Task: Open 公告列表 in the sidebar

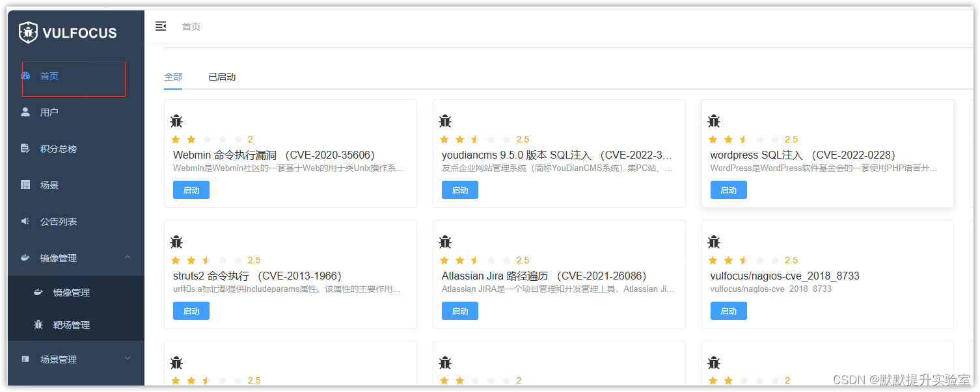Action: pyautogui.click(x=76, y=222)
